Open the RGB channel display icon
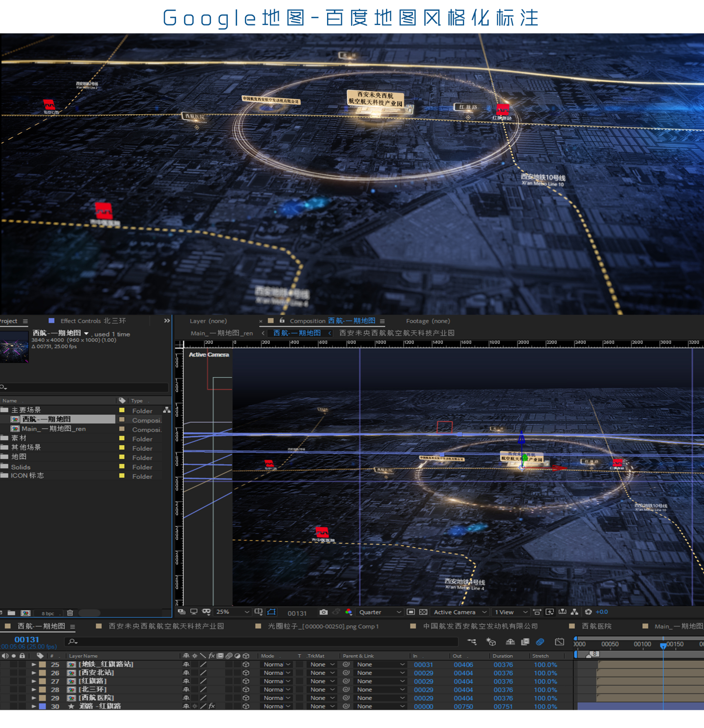704x728 pixels. 348,612
